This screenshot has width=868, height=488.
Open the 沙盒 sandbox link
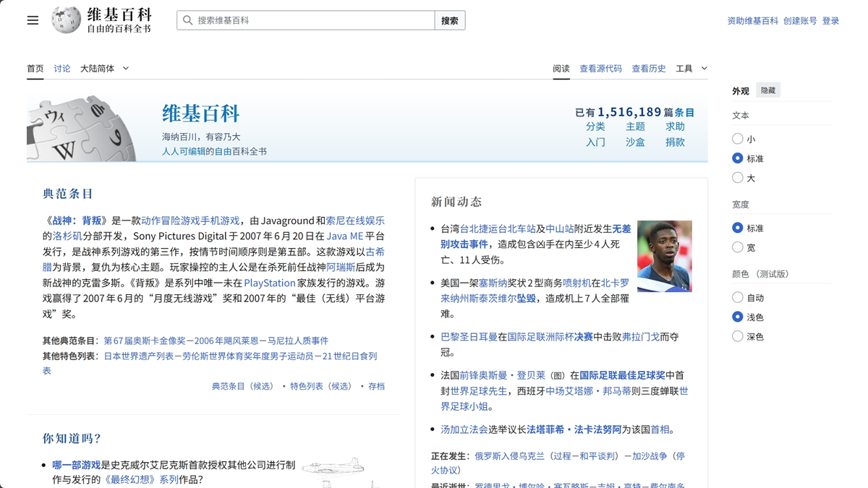[634, 142]
